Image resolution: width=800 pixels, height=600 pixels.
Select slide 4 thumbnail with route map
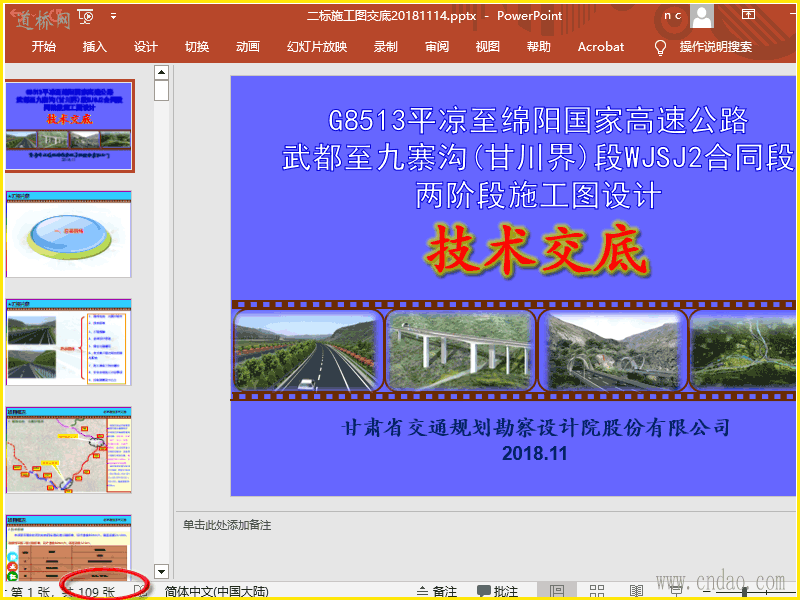click(x=68, y=450)
